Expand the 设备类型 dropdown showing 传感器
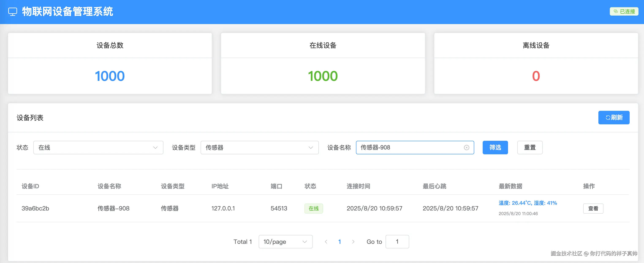Screen dimensions: 644x263 (x=259, y=148)
